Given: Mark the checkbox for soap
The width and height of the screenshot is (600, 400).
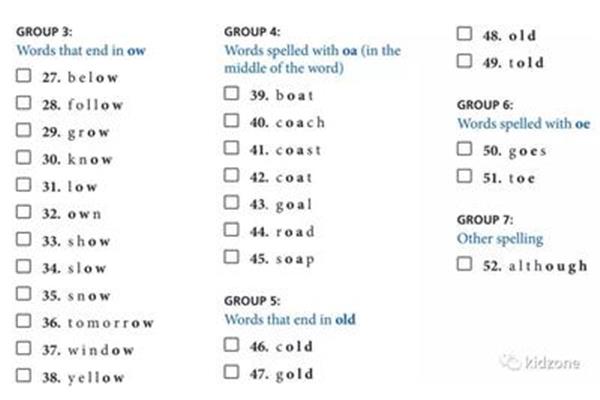Looking at the screenshot, I should click(x=232, y=257).
